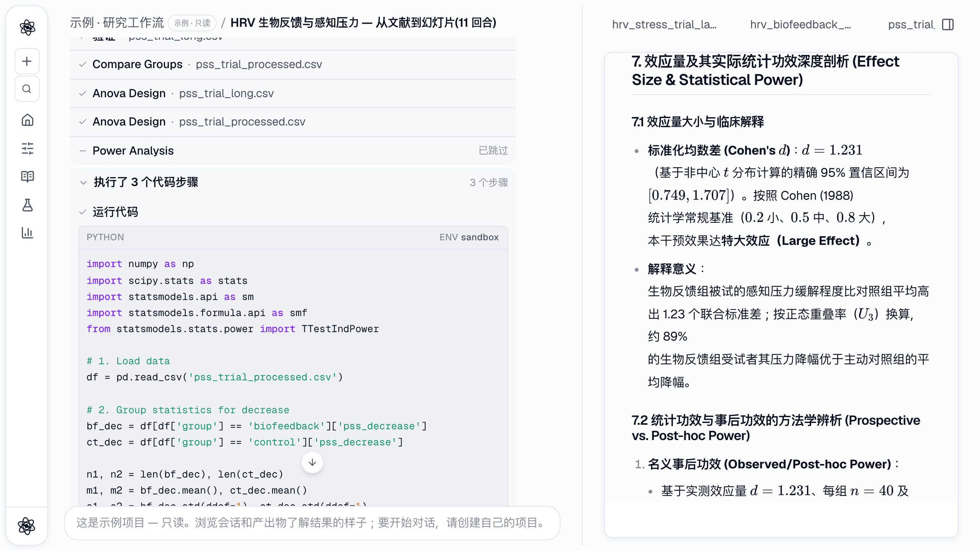Expand Compare Groups pss_trial_processed.csv step
Viewport: 980px width, 551px height.
point(293,64)
